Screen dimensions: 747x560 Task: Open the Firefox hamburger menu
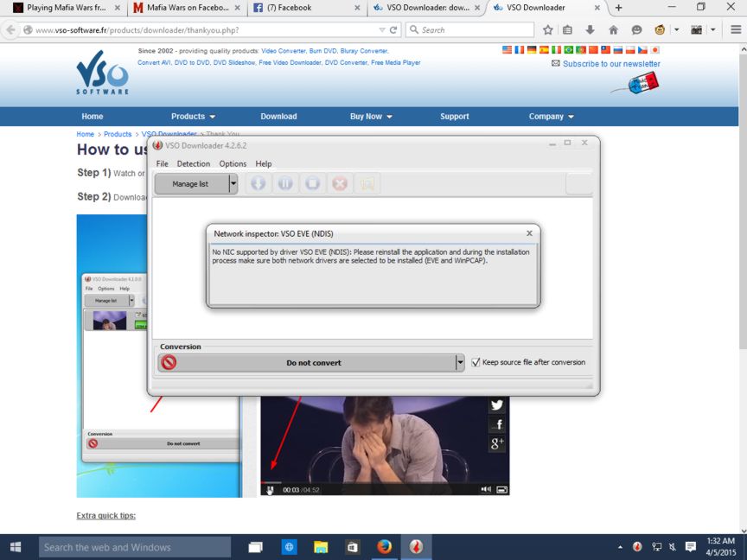(x=736, y=30)
